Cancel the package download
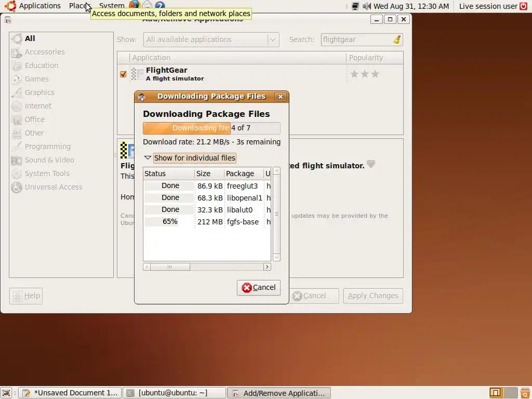Image resolution: width=532 pixels, height=399 pixels. (259, 288)
